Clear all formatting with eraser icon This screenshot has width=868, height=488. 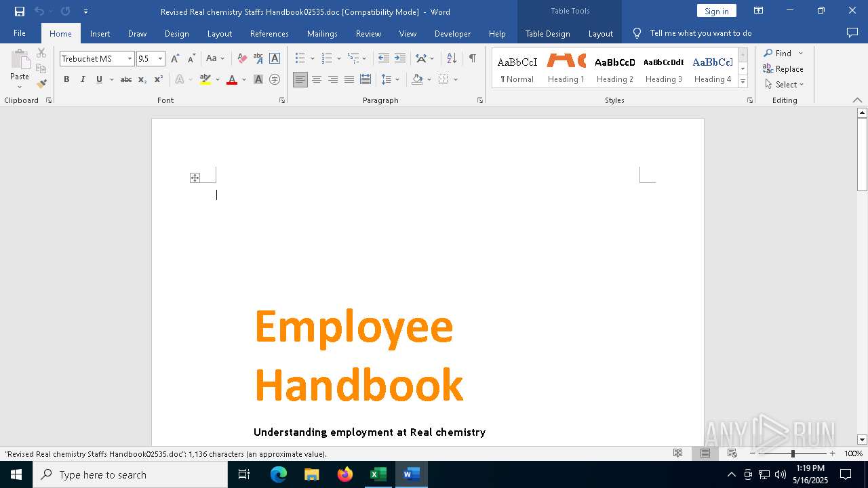click(x=242, y=58)
